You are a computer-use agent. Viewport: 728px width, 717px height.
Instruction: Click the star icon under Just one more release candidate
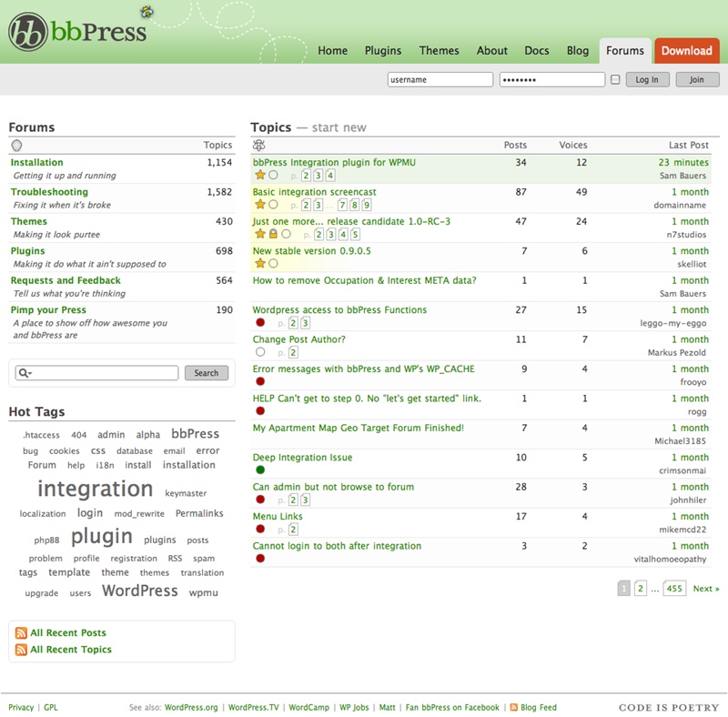[260, 234]
